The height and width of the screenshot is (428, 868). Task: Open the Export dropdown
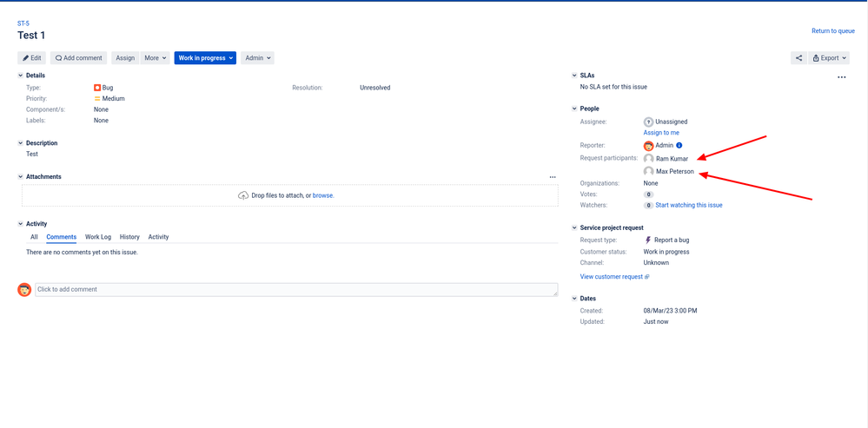coord(829,58)
